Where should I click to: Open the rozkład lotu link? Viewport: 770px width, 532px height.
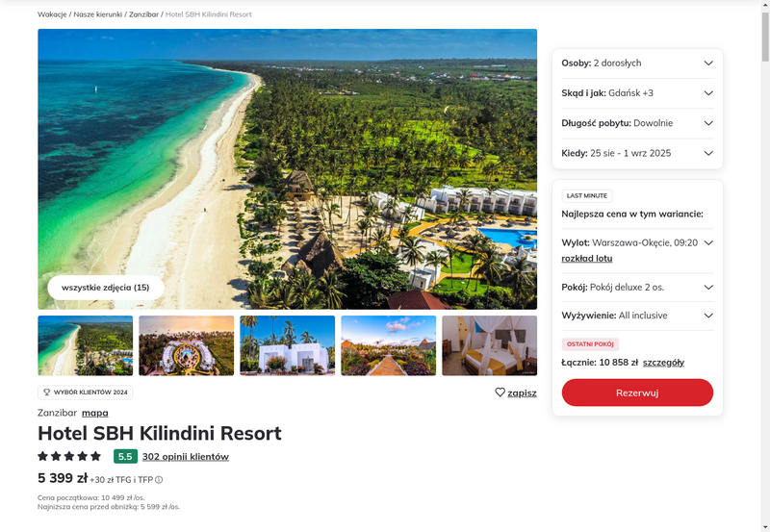click(x=587, y=258)
